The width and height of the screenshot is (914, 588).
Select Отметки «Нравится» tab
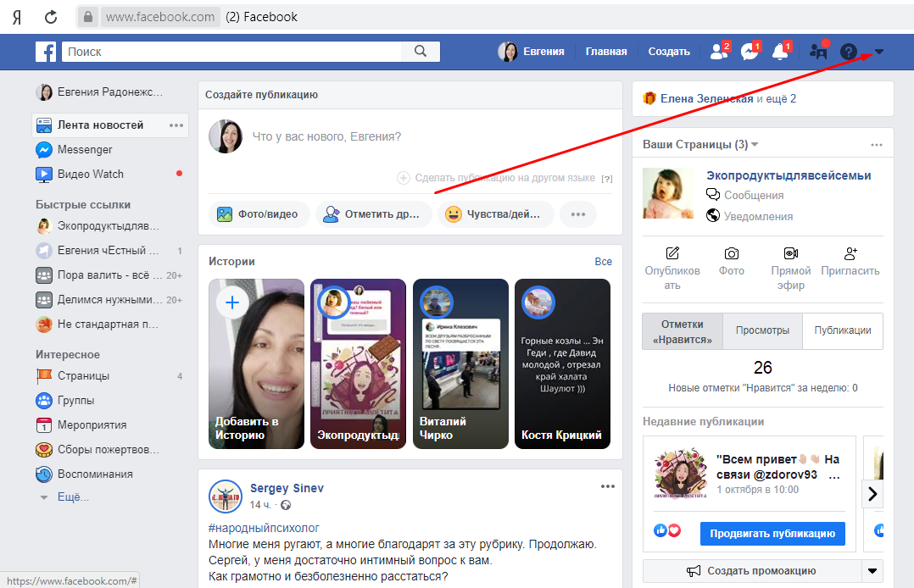click(x=683, y=331)
